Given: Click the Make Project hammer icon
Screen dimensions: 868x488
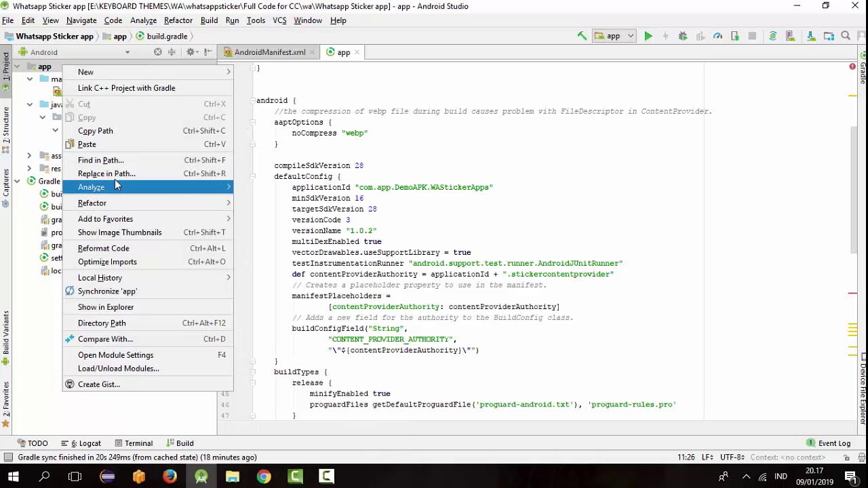Looking at the screenshot, I should (582, 36).
